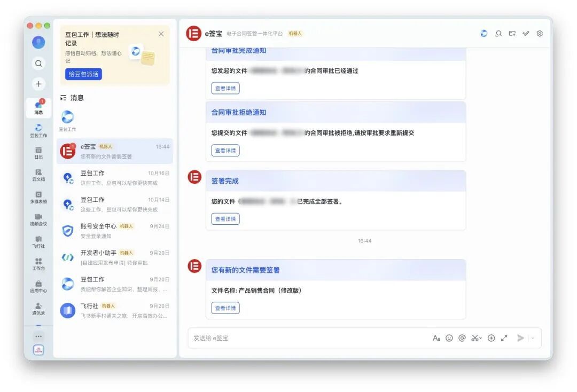
Task: Open 应用中心 app center in sidebar
Action: pyautogui.click(x=38, y=286)
